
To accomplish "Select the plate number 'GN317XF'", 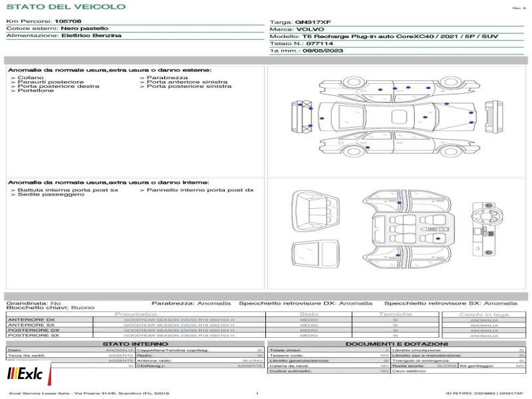I will [313, 23].
